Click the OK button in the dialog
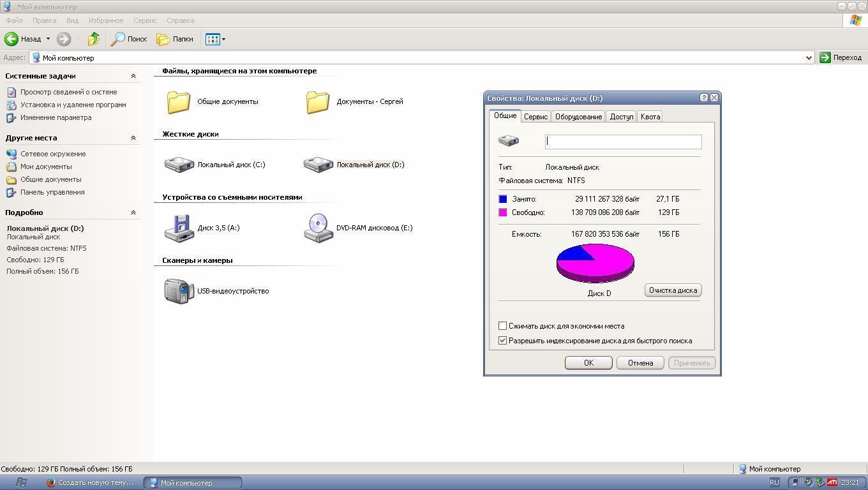Image resolution: width=868 pixels, height=490 pixels. (x=588, y=362)
